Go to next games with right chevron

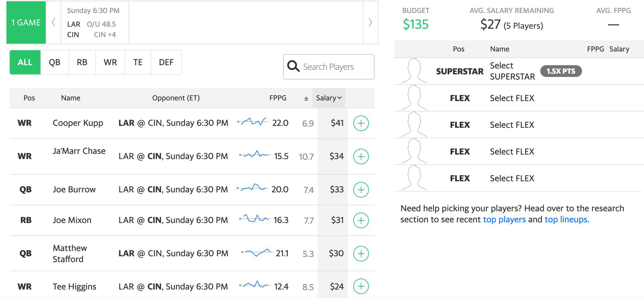pyautogui.click(x=370, y=22)
